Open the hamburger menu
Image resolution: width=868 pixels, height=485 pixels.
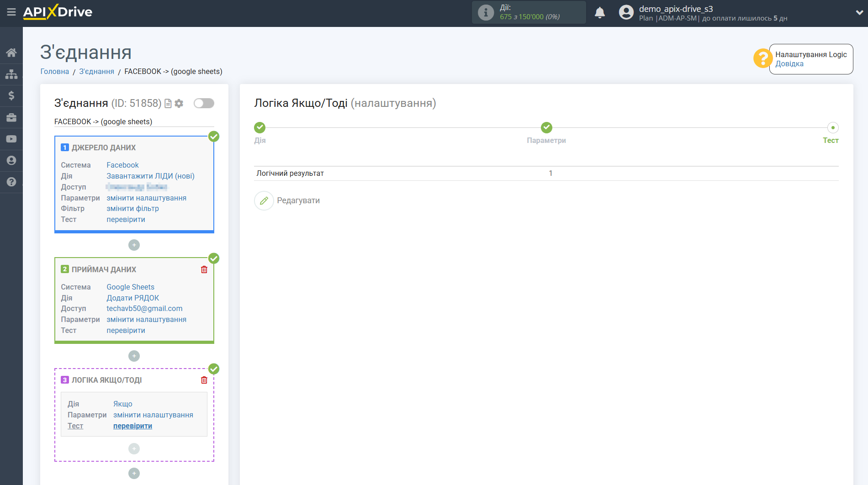(11, 12)
